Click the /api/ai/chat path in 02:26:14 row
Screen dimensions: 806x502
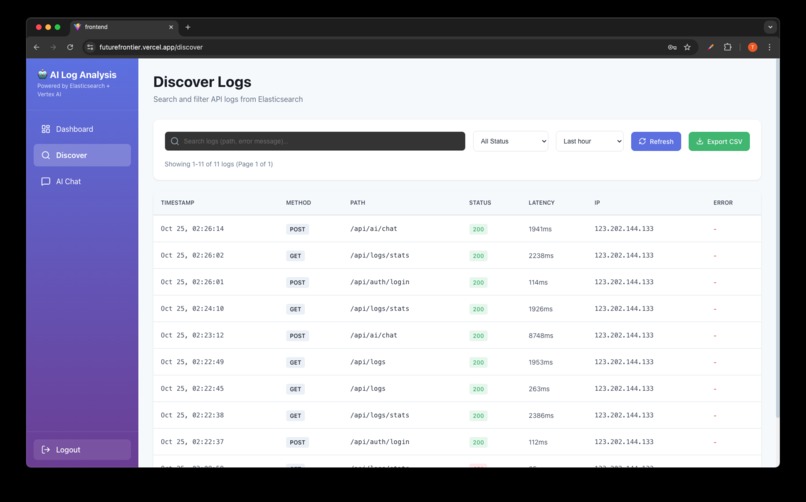point(374,229)
